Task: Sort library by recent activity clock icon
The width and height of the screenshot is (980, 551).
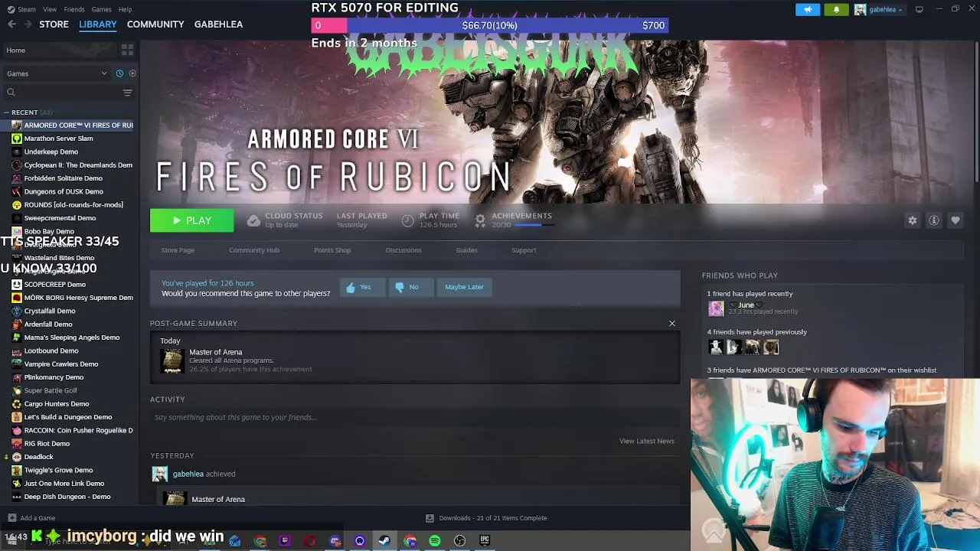Action: click(x=119, y=73)
